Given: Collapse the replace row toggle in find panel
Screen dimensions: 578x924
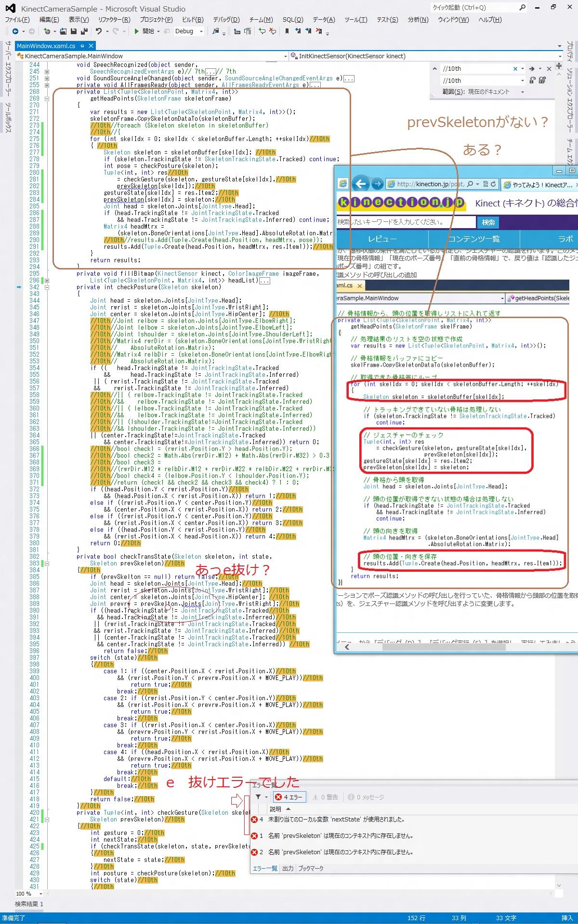Looking at the screenshot, I should click(x=434, y=69).
